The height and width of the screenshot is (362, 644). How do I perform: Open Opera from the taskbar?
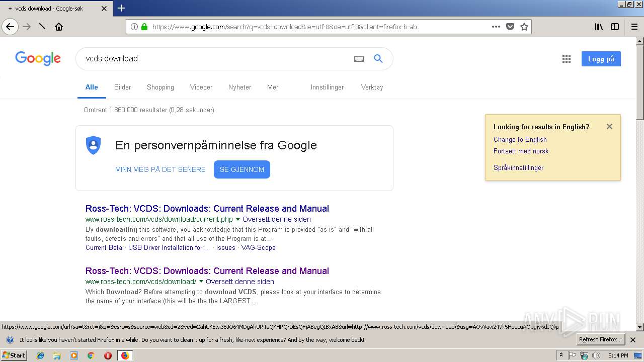[x=108, y=355]
